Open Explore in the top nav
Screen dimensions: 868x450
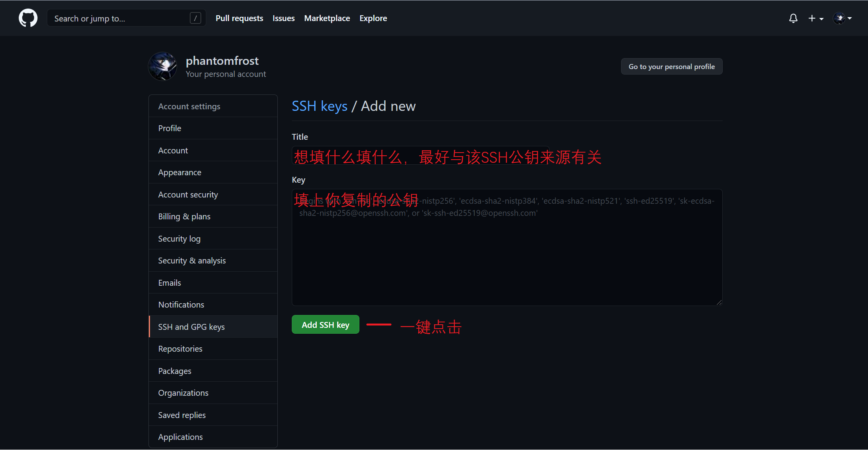(x=373, y=18)
